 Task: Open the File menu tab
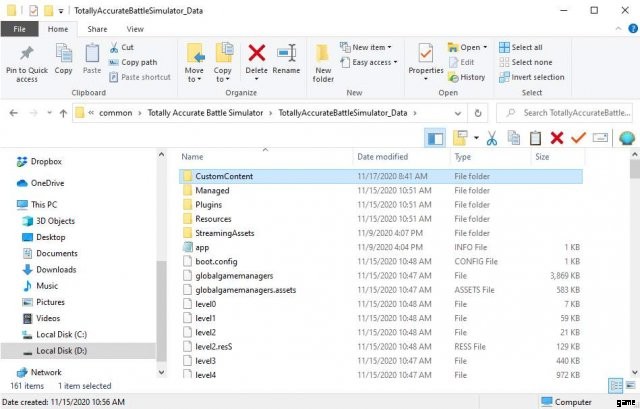pos(19,29)
